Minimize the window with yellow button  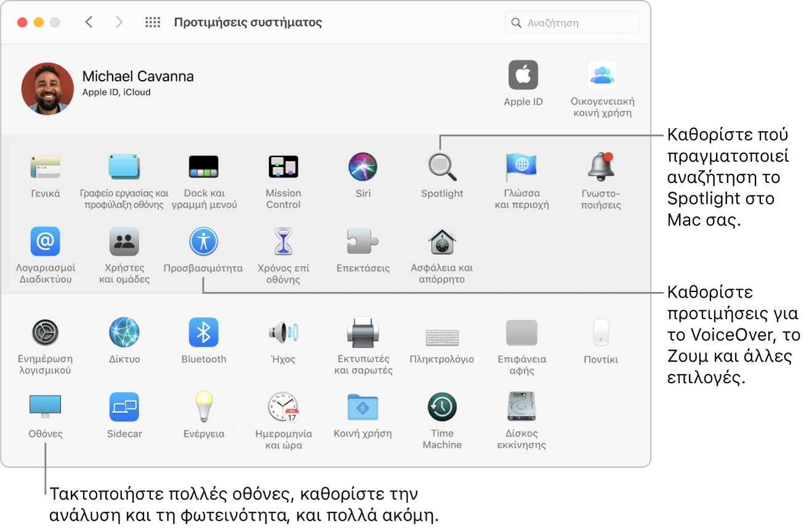(x=39, y=22)
